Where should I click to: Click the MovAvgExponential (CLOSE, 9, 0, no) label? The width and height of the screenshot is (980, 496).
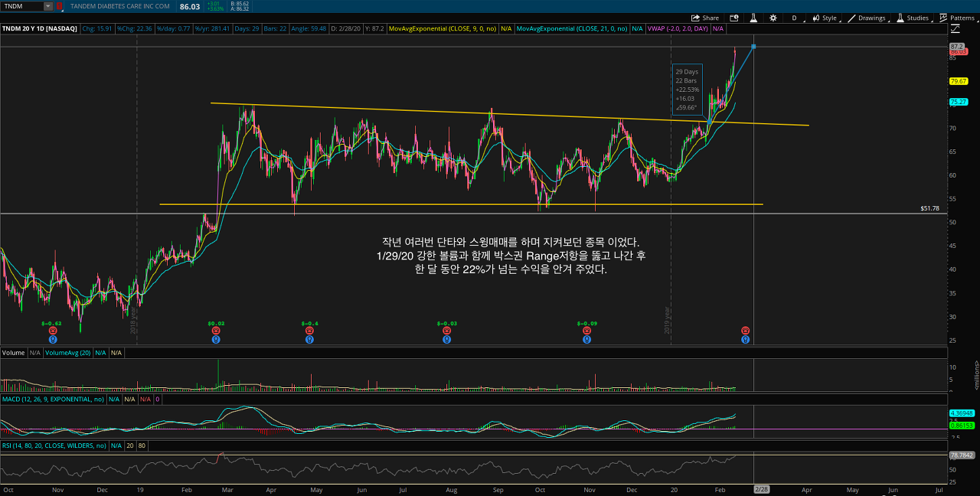click(x=442, y=28)
